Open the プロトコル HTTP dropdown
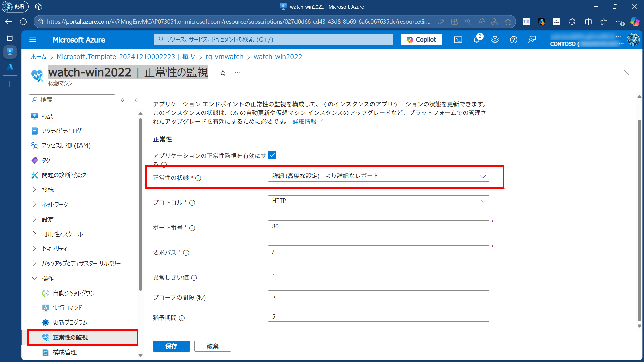 (x=378, y=201)
